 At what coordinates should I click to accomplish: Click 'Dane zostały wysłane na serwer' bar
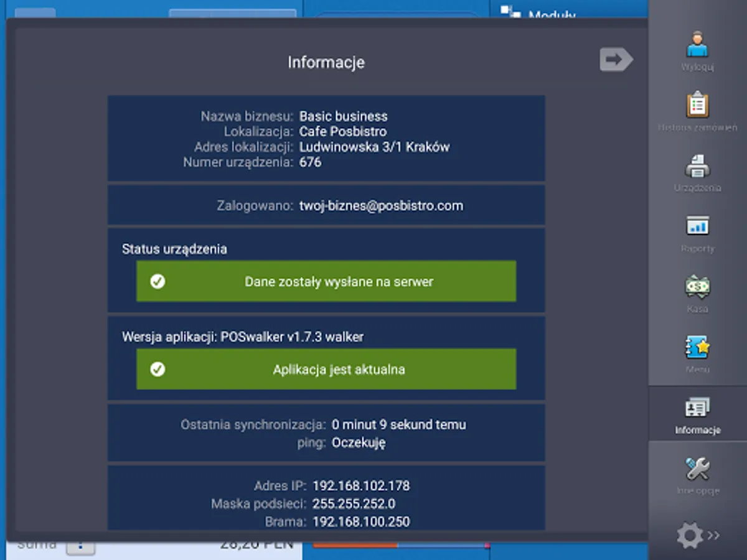326,281
